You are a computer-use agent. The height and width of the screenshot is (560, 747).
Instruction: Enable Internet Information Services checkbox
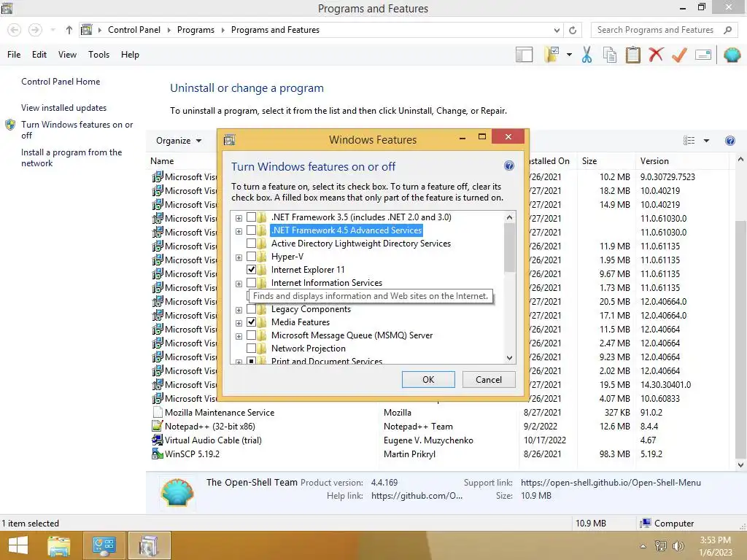251,283
